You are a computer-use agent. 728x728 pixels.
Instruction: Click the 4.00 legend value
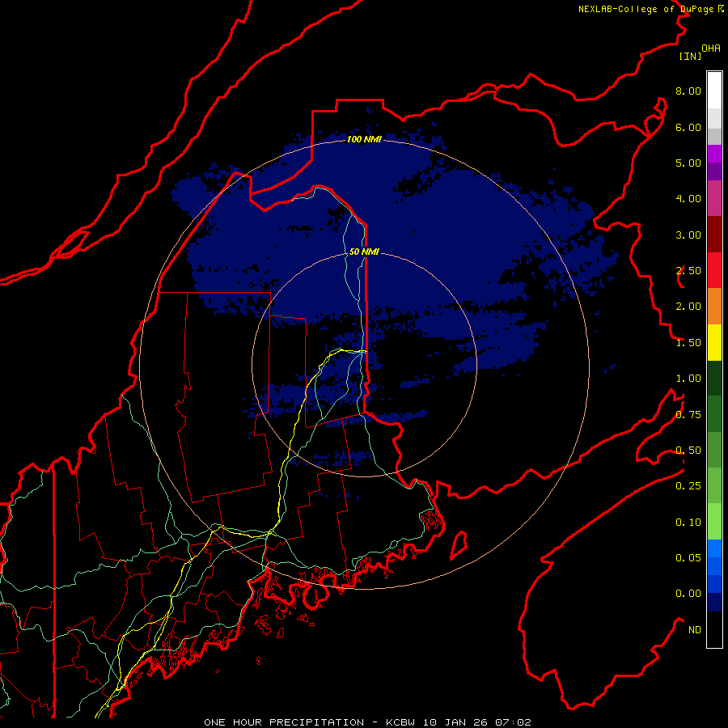coord(688,199)
